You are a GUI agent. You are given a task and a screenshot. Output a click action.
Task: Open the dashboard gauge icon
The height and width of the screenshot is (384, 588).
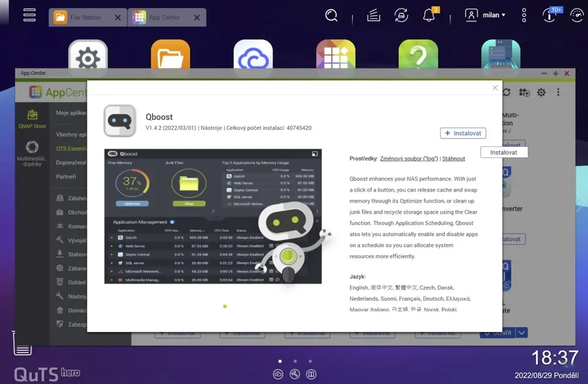click(x=576, y=15)
